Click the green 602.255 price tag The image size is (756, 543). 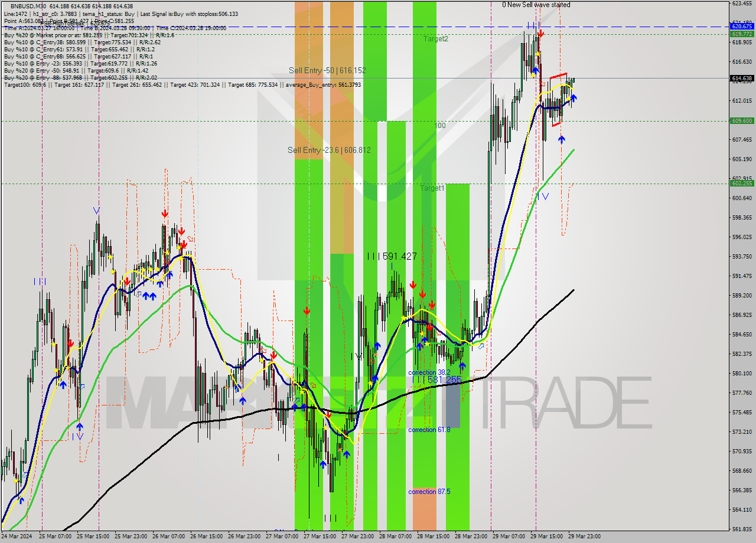[x=742, y=184]
